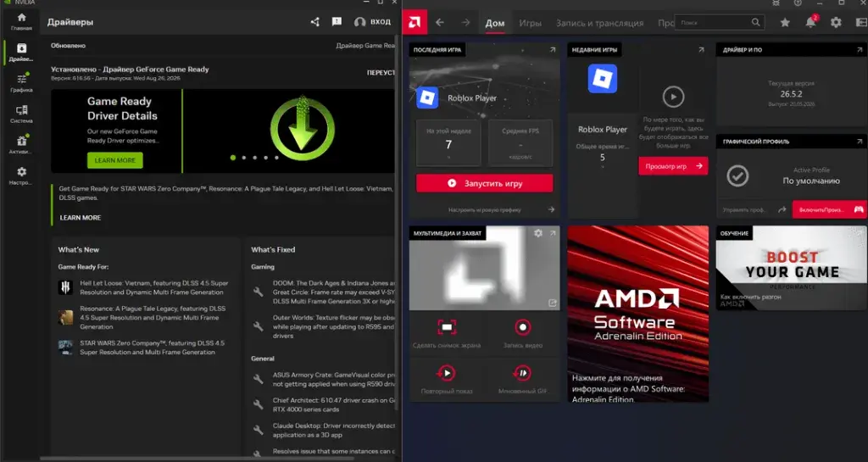Open Система section in NVIDIA sidebar
Viewport: 868px width, 462px height.
[x=21, y=114]
